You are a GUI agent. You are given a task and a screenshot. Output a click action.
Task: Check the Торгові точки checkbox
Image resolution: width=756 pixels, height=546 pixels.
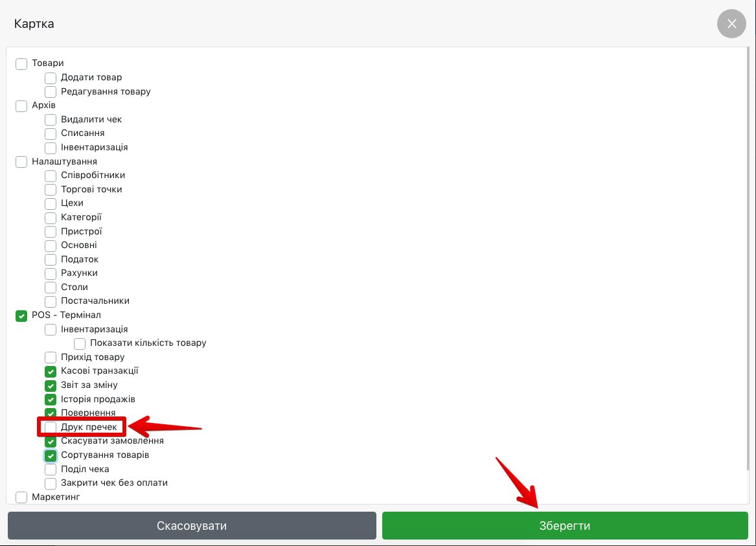51,190
